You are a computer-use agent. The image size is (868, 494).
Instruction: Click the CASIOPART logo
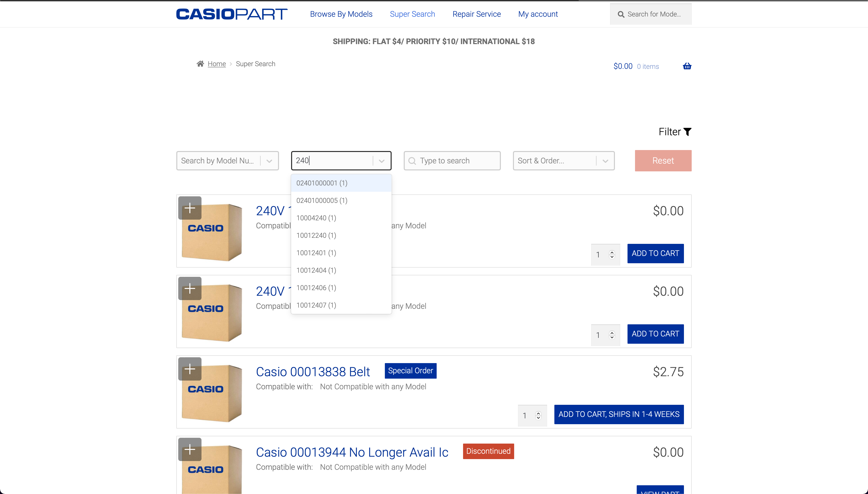pos(232,14)
